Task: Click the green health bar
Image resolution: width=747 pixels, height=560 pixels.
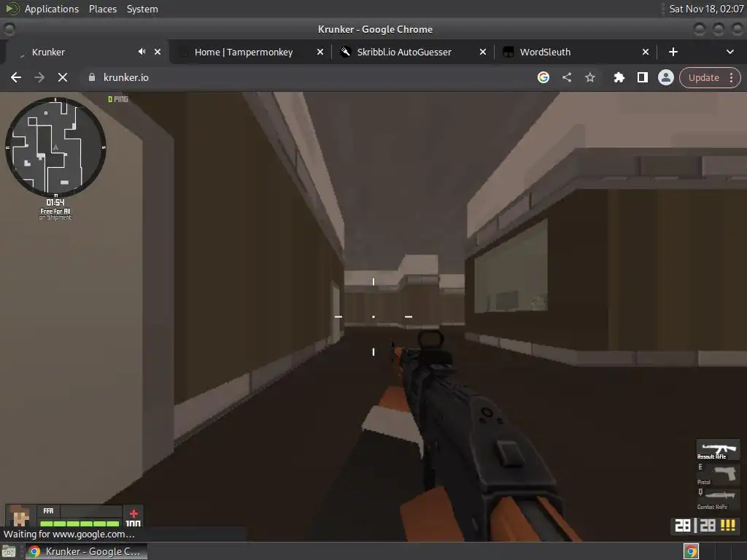Action: pyautogui.click(x=80, y=524)
